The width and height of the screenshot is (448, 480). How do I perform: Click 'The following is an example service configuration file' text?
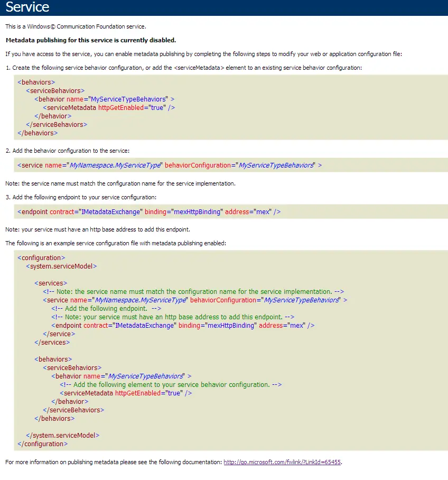tap(116, 243)
